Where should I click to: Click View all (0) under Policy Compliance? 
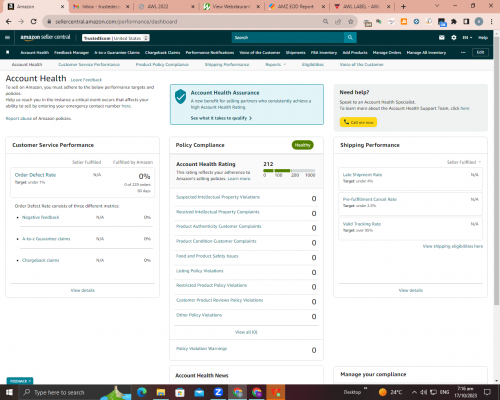click(246, 332)
